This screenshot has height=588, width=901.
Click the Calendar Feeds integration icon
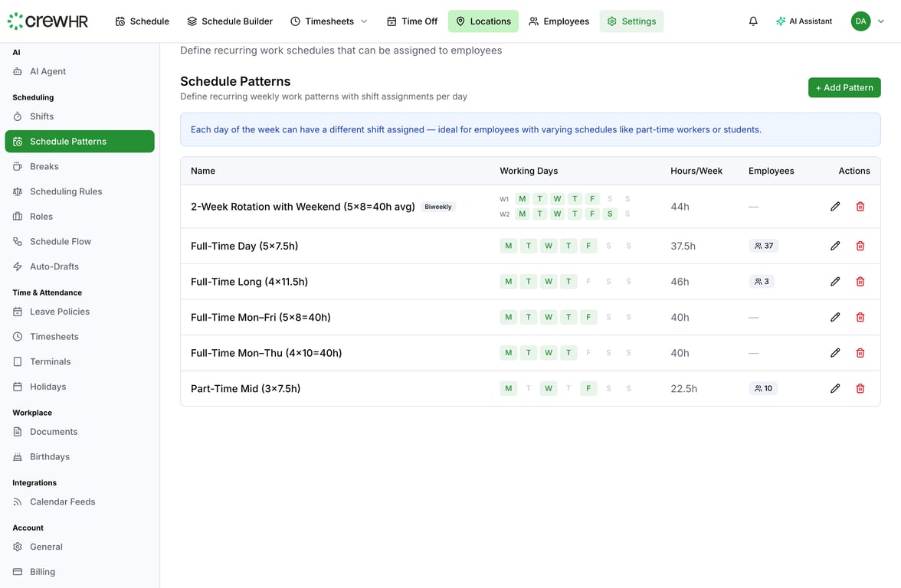[x=16, y=501]
